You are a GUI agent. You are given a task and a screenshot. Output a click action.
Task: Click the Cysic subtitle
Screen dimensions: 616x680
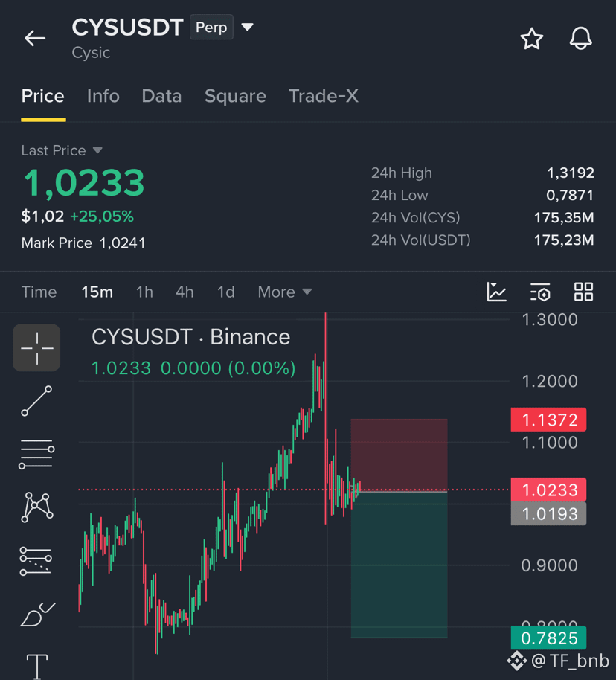pos(91,53)
